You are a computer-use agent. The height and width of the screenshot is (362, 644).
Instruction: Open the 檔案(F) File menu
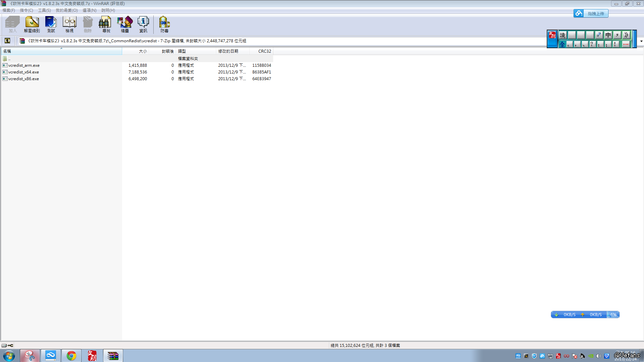pos(9,10)
